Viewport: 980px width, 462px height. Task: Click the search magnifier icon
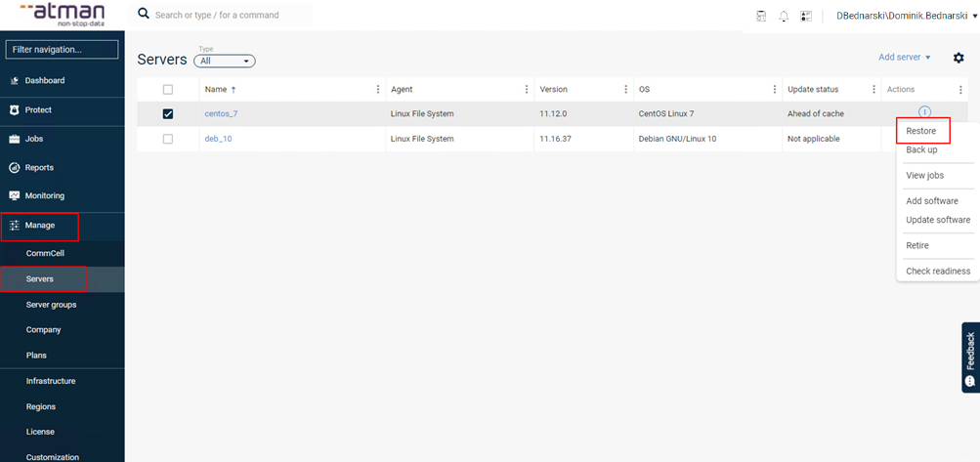tap(143, 14)
